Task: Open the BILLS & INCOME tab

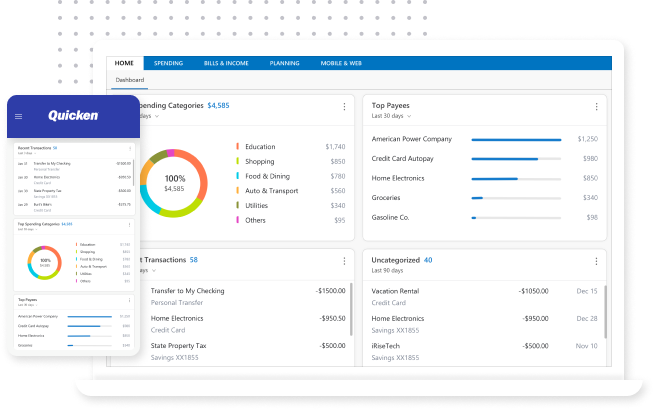Action: point(226,63)
